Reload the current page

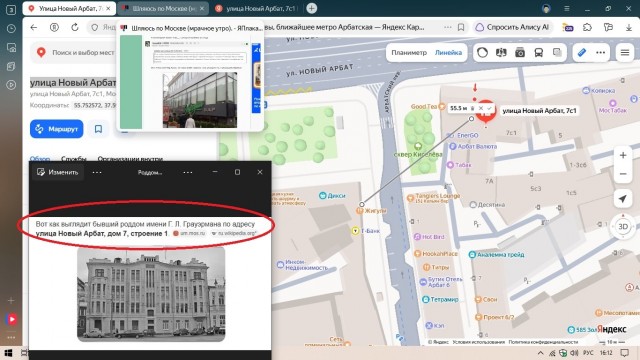click(75, 27)
